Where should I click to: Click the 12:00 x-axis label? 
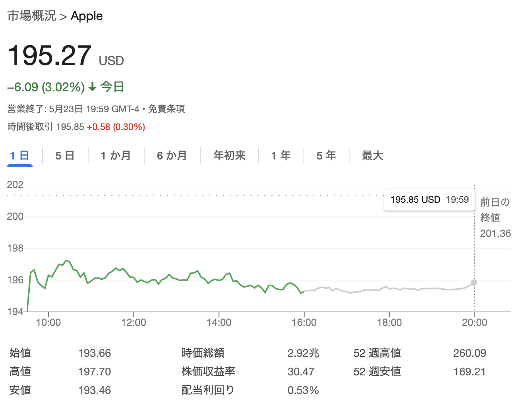pos(134,322)
